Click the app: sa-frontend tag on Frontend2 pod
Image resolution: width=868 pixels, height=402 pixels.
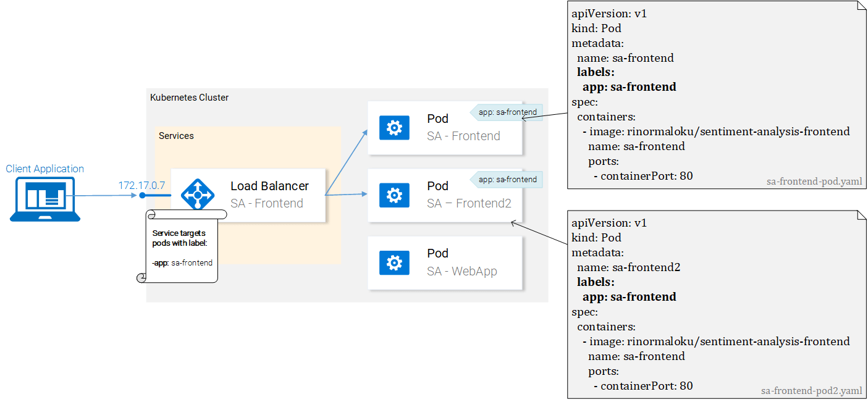pyautogui.click(x=507, y=180)
